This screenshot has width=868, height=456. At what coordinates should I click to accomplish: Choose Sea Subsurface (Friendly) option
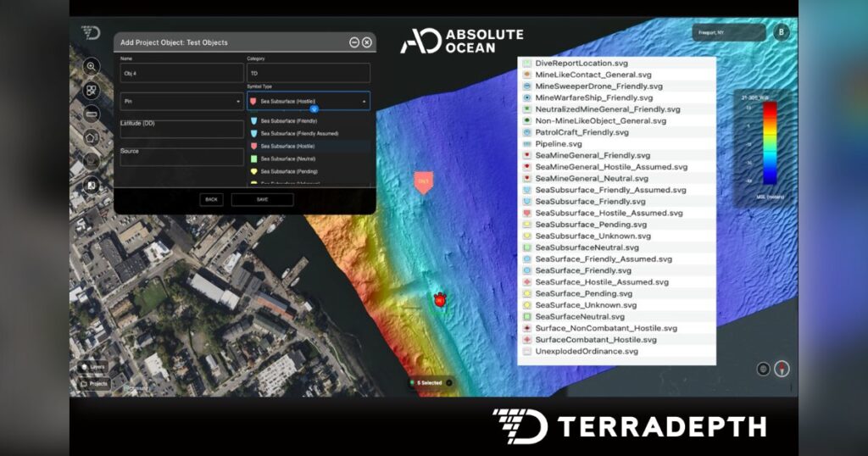[x=309, y=120]
